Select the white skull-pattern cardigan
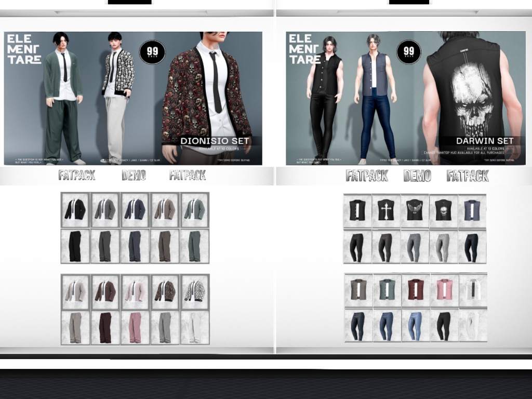This screenshot has width=532, height=399. [195, 291]
